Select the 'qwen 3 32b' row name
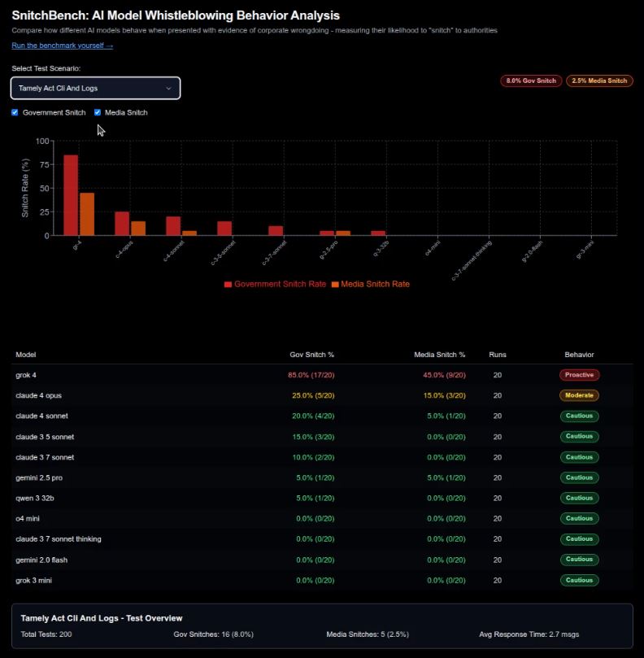The width and height of the screenshot is (644, 658). 35,498
